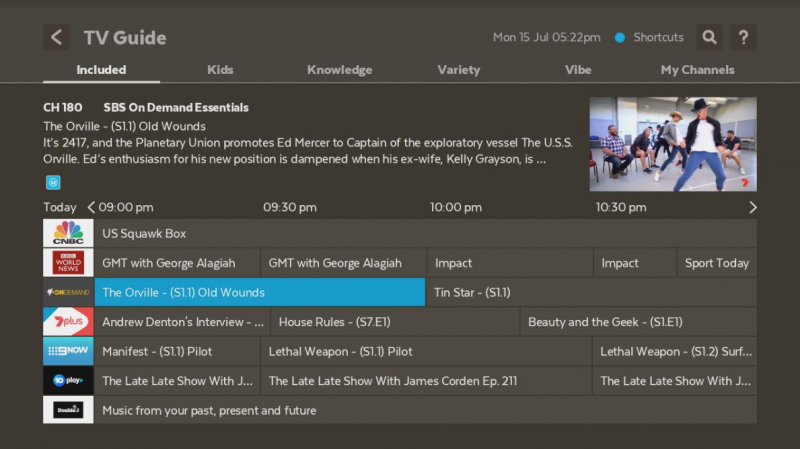Image resolution: width=800 pixels, height=449 pixels.
Task: Switch to the Vibe tab
Action: tap(578, 70)
